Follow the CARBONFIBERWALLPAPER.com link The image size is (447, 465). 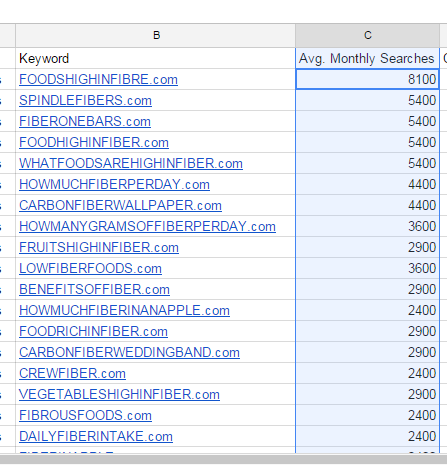point(120,206)
